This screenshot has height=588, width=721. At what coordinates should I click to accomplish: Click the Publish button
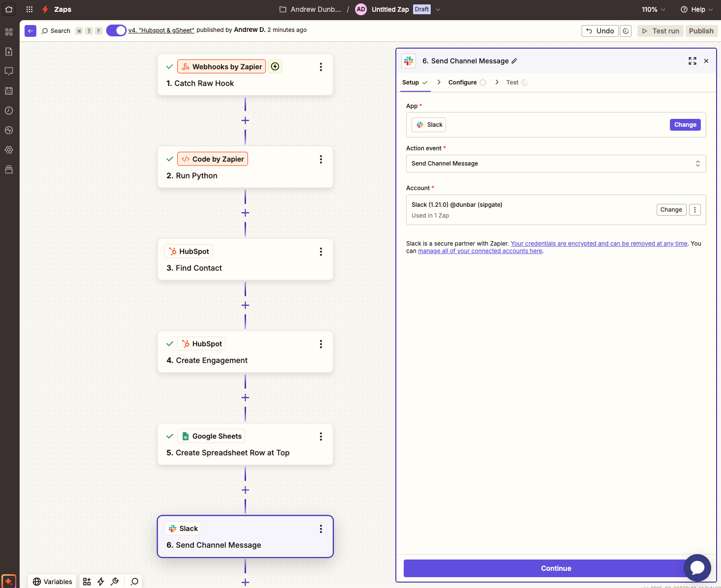701,31
